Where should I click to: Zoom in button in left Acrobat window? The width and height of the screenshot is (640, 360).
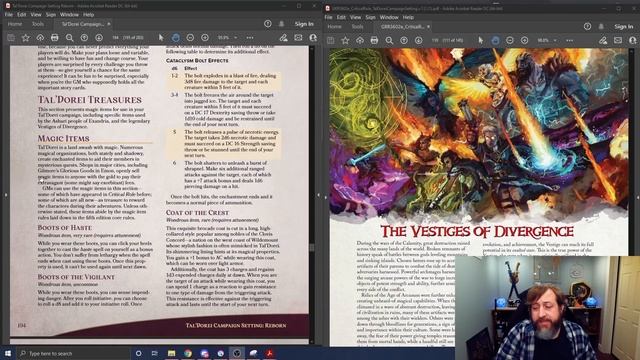pyautogui.click(x=205, y=38)
